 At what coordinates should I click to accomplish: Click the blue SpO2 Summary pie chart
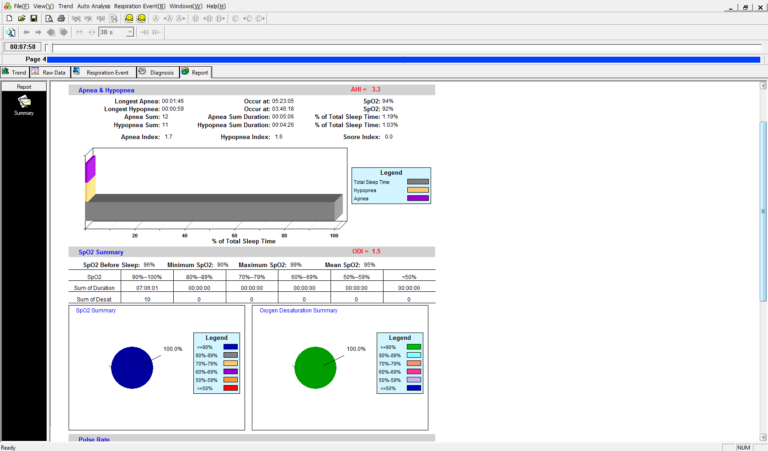click(x=131, y=366)
